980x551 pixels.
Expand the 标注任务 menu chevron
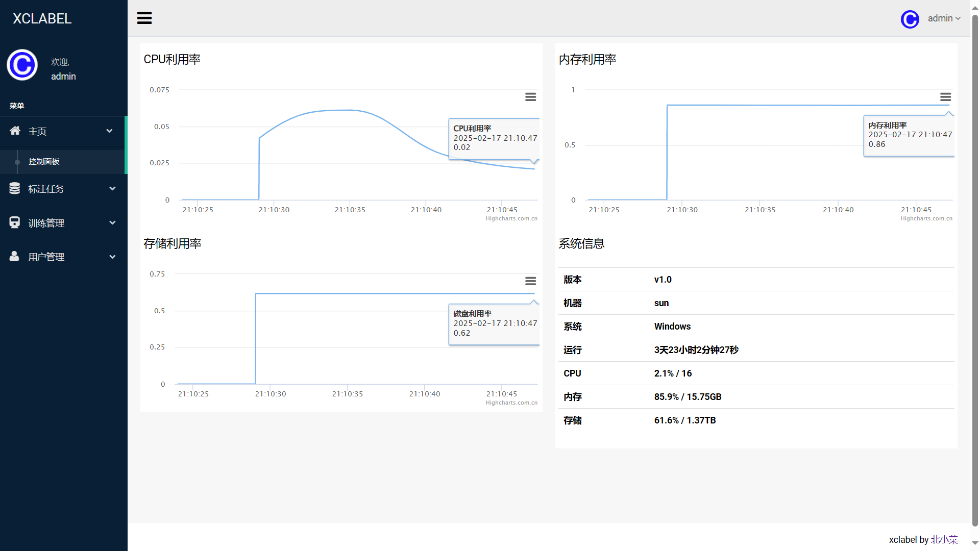(x=112, y=189)
